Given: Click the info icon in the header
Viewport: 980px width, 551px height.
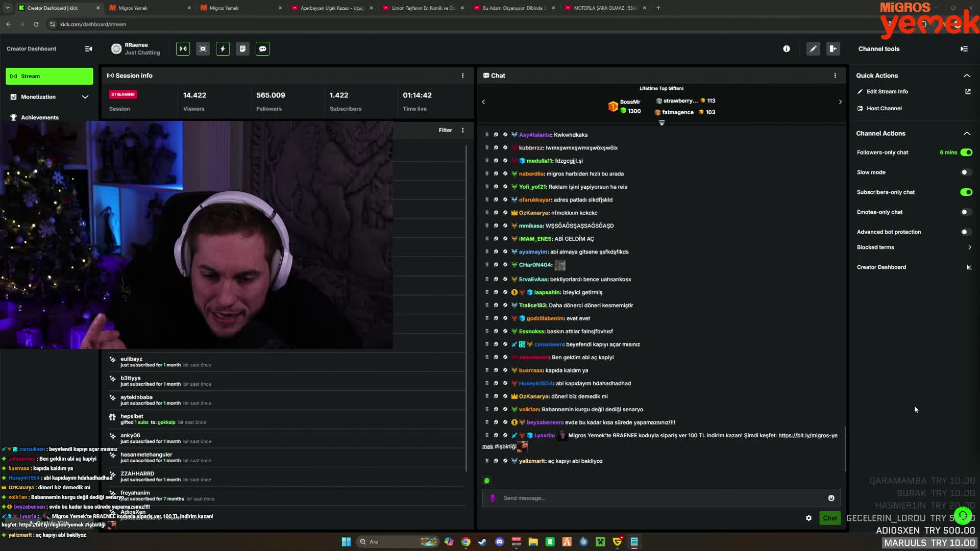Looking at the screenshot, I should click(787, 49).
